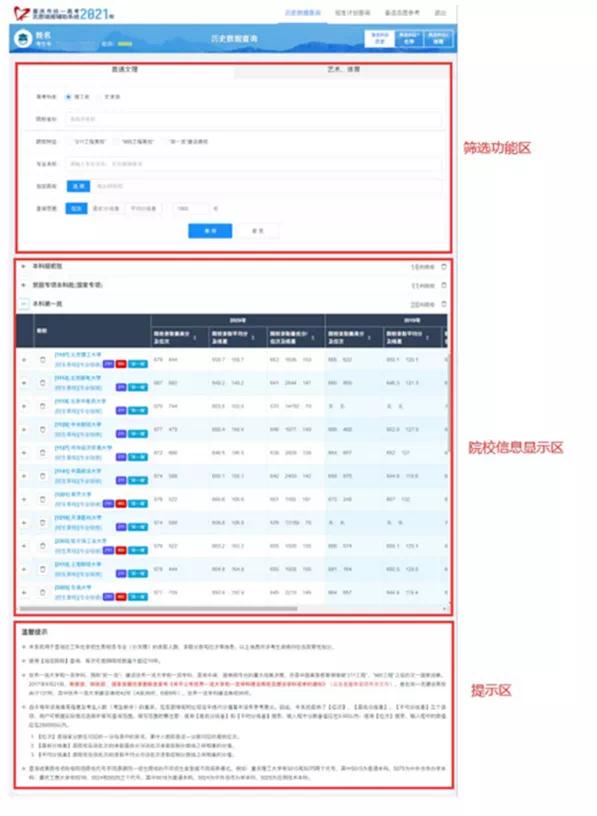
Task: Expand the first university row in the table
Action: click(24, 360)
